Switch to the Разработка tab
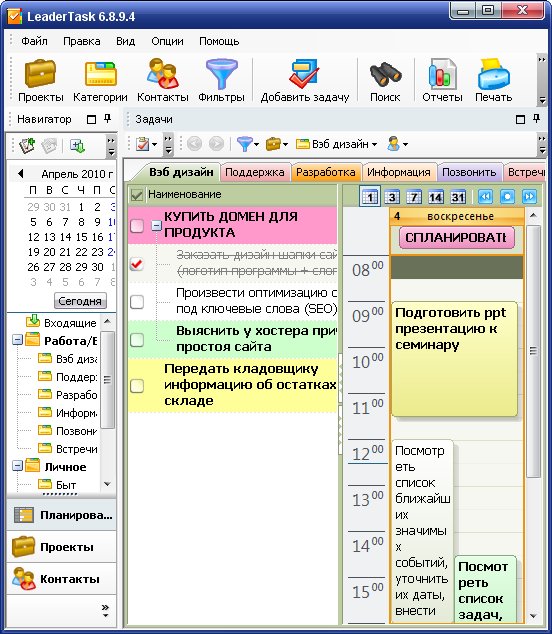 (326, 172)
